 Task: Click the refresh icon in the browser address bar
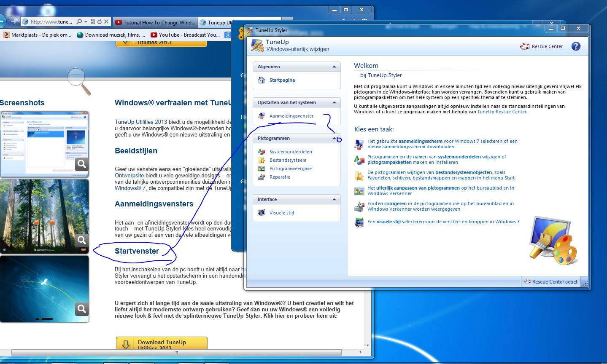click(100, 21)
